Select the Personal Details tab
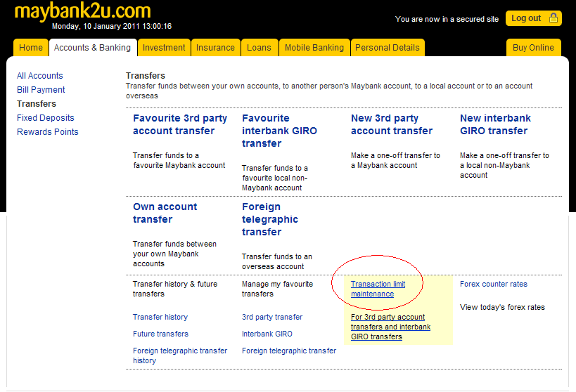The height and width of the screenshot is (392, 576). click(x=388, y=48)
